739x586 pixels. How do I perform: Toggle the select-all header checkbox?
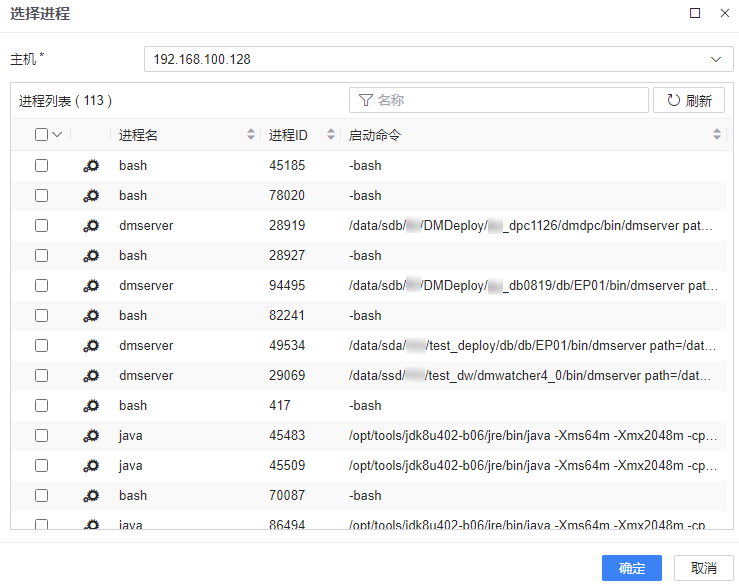click(41, 135)
